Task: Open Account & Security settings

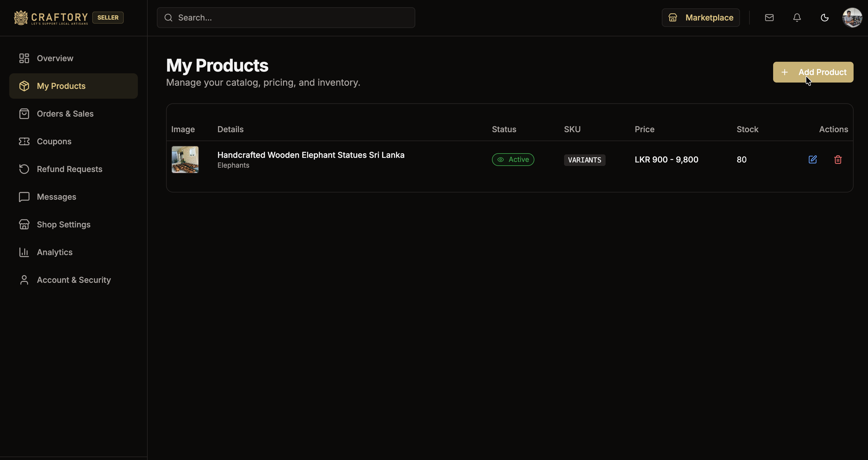Action: point(74,280)
